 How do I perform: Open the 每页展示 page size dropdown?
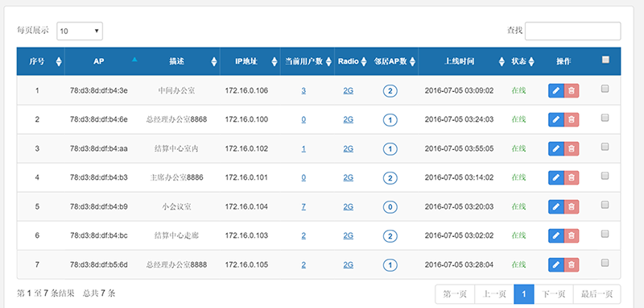point(80,31)
